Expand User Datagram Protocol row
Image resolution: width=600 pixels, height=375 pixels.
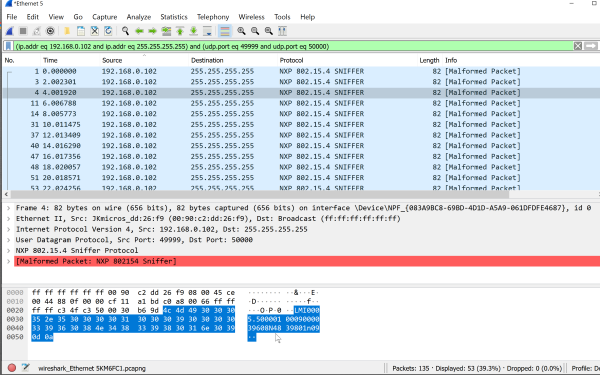[x=8, y=240]
